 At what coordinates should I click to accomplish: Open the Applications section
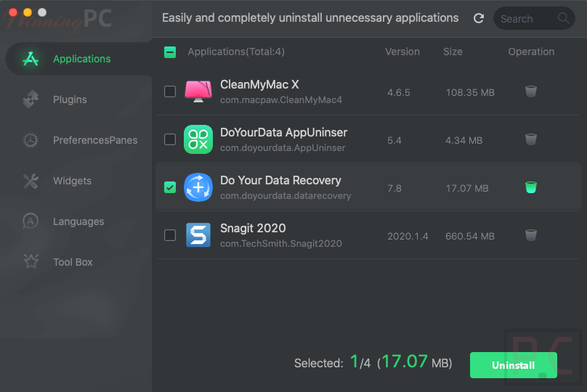pyautogui.click(x=78, y=59)
